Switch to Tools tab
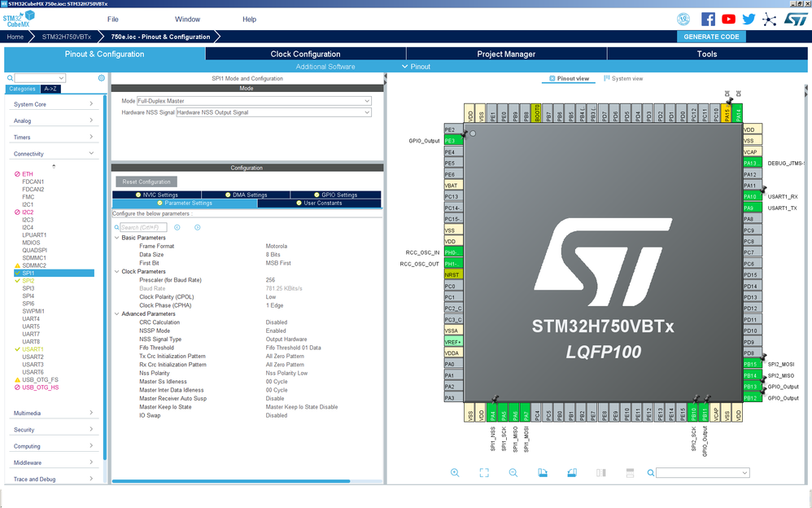The height and width of the screenshot is (508, 812). [707, 54]
